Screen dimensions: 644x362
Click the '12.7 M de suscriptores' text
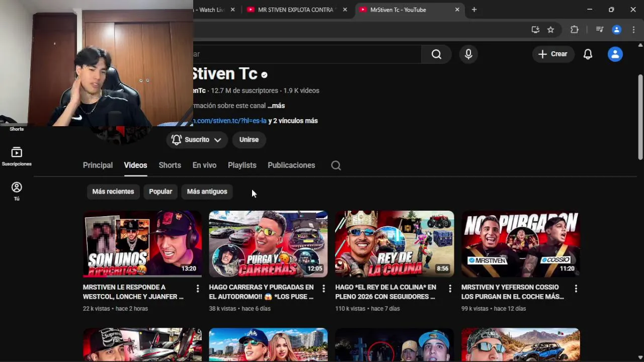245,90
